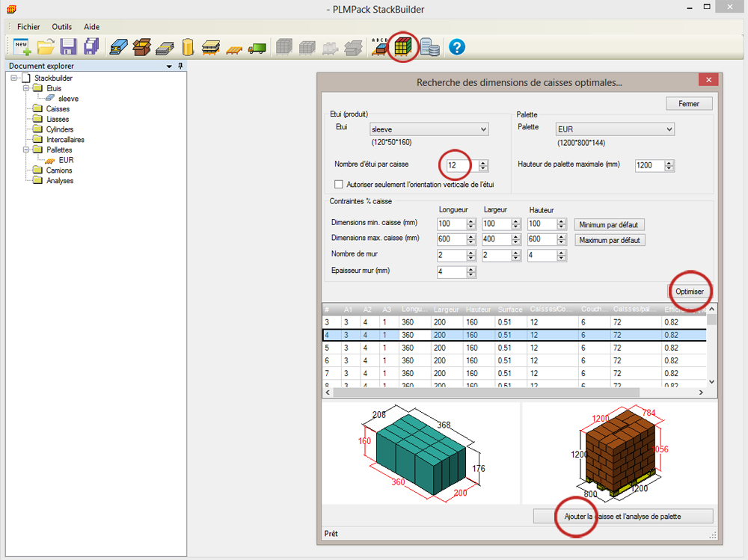Click the ABCD case-on-pallet analysis icon
Image resolution: width=748 pixels, height=560 pixels.
pyautogui.click(x=380, y=47)
